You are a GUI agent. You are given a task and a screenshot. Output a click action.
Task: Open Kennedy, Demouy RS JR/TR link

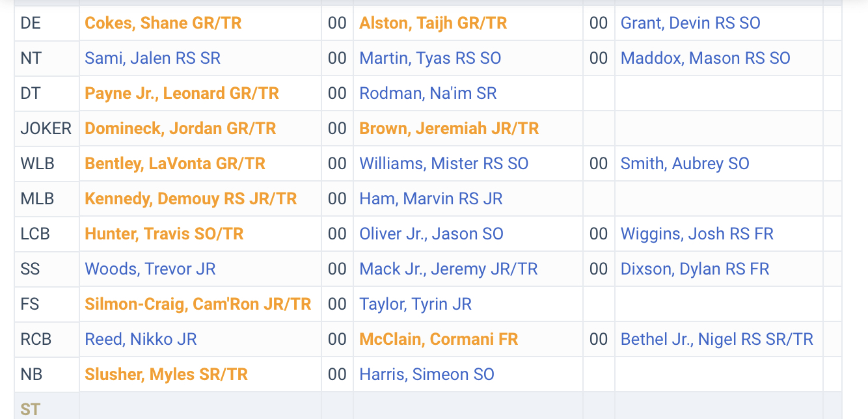click(x=191, y=198)
